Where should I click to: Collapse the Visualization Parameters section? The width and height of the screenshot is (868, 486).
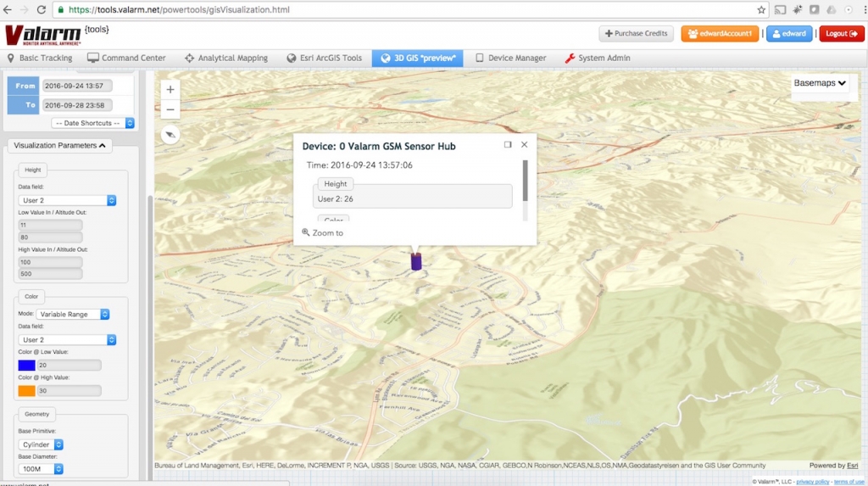point(59,145)
